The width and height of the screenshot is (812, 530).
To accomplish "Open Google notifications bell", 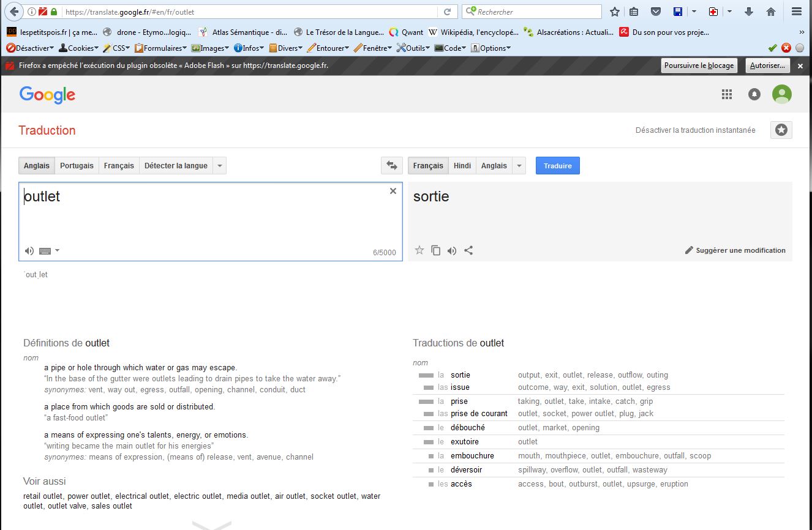I will (754, 94).
